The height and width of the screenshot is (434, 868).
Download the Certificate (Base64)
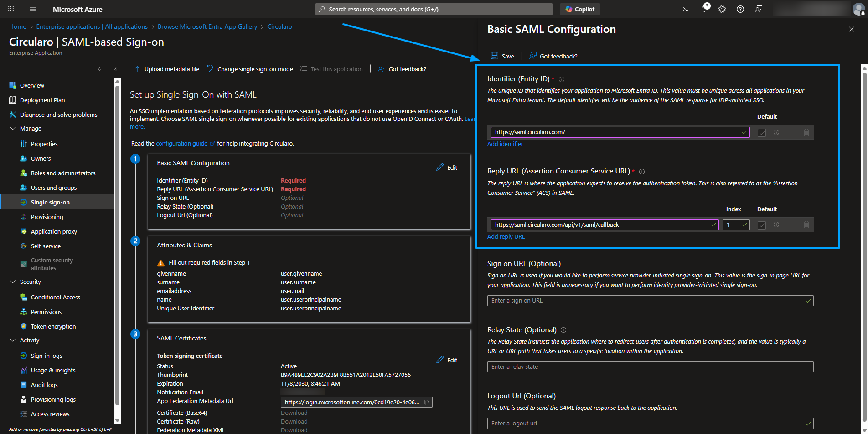pos(294,412)
